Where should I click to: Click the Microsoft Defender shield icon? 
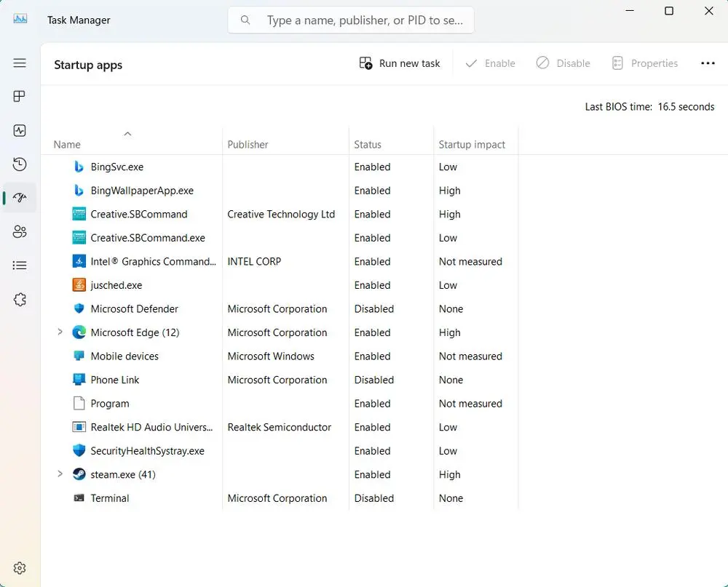click(x=79, y=308)
